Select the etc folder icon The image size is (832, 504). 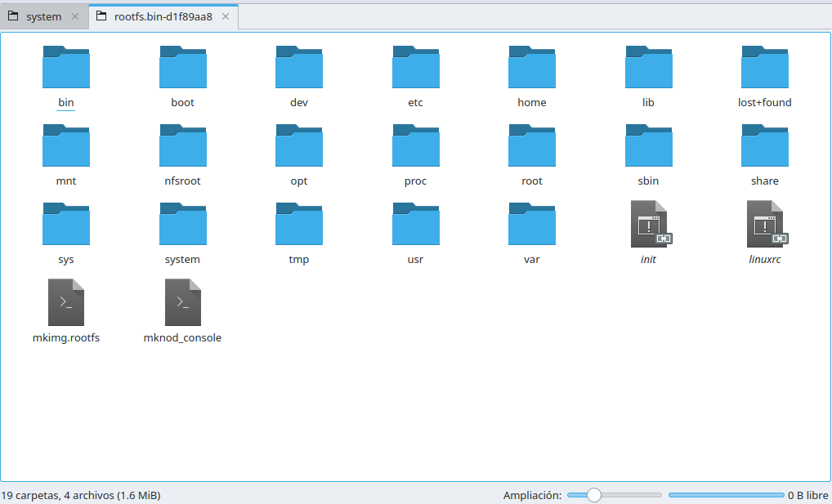(x=415, y=68)
